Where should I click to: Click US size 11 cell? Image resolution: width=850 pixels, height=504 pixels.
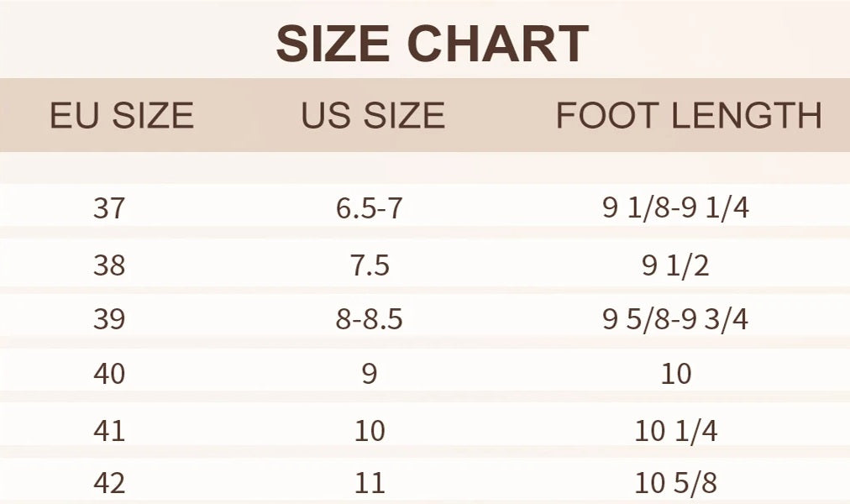click(x=370, y=483)
